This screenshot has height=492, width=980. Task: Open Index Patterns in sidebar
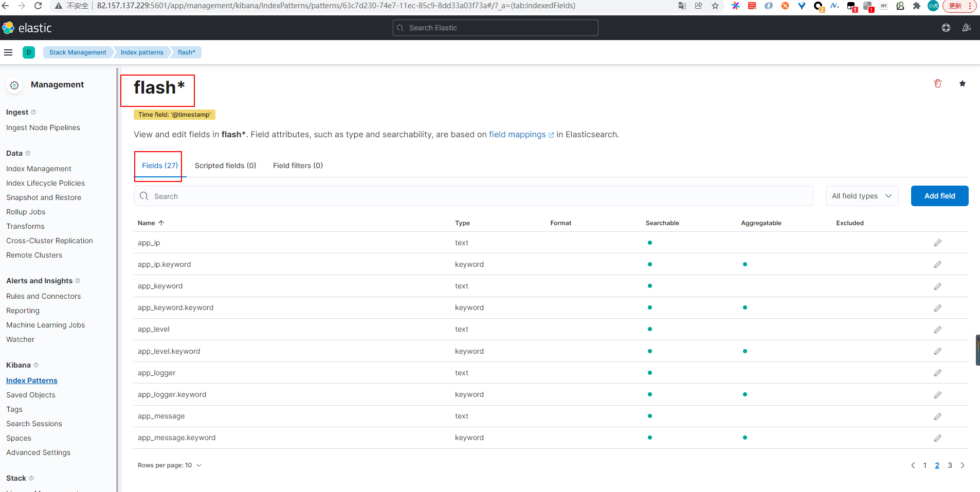(32, 380)
